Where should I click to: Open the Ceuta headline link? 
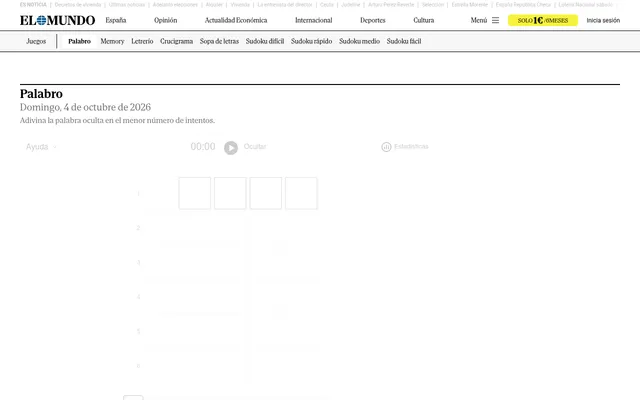(327, 4)
